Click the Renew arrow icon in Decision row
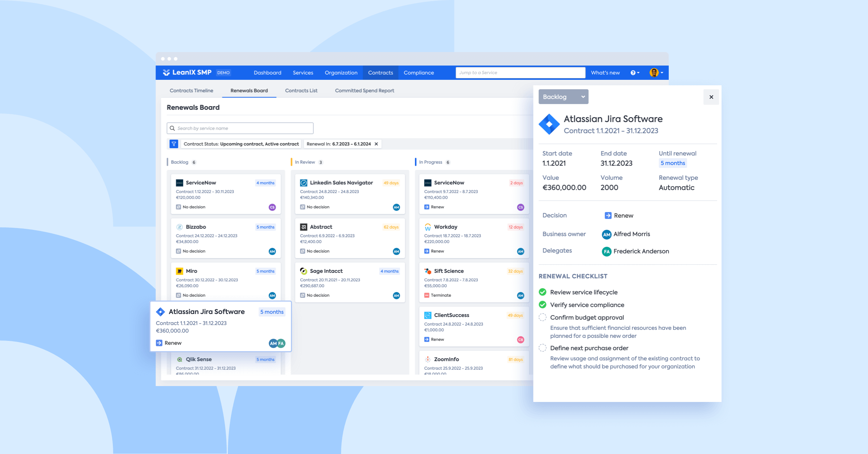The width and height of the screenshot is (868, 454). click(608, 215)
